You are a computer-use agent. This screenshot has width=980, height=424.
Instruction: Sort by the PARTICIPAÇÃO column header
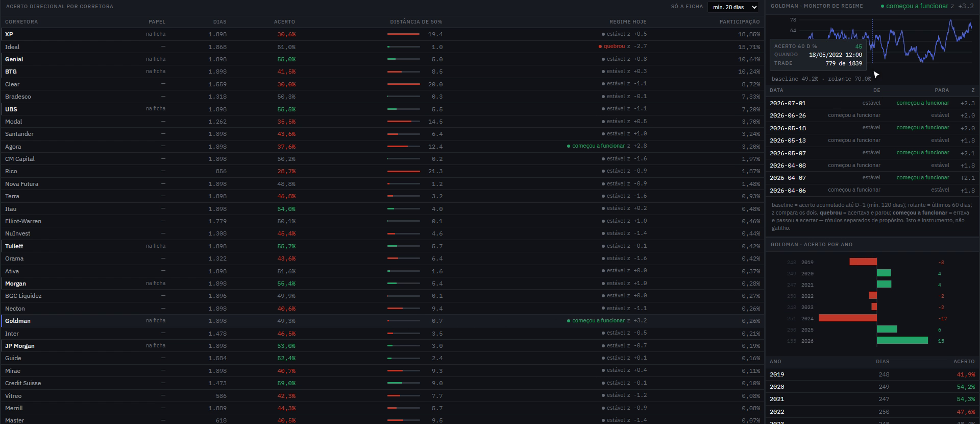point(740,22)
